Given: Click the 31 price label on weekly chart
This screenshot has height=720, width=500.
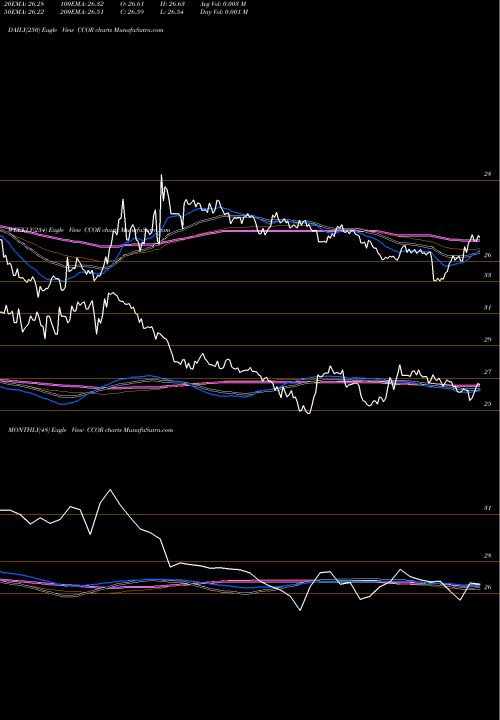Looking at the screenshot, I should pos(487,308).
